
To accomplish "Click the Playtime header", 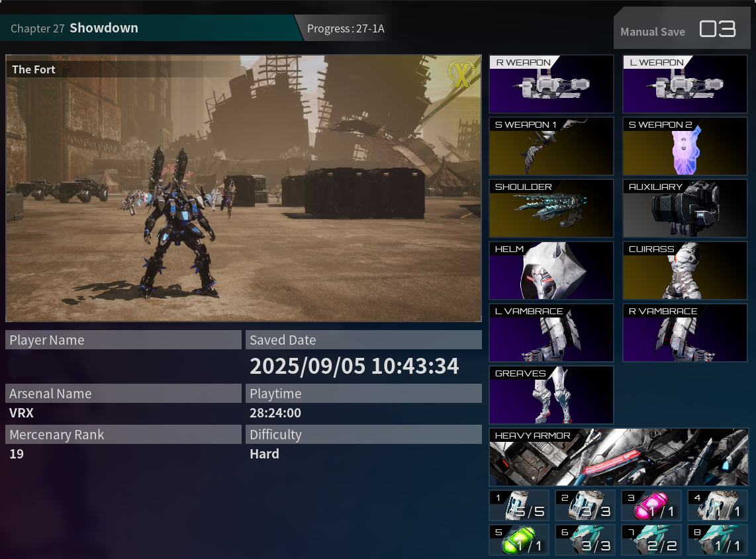I will point(363,393).
